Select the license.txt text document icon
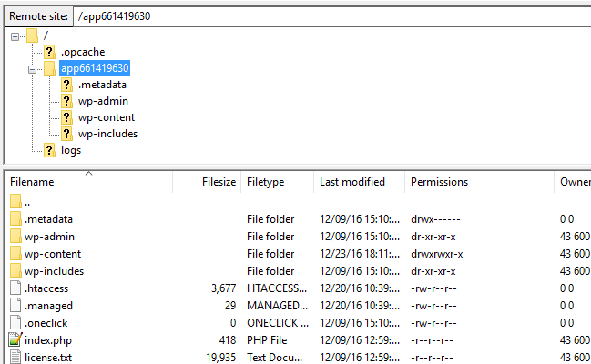The height and width of the screenshot is (364, 591). coord(15,357)
